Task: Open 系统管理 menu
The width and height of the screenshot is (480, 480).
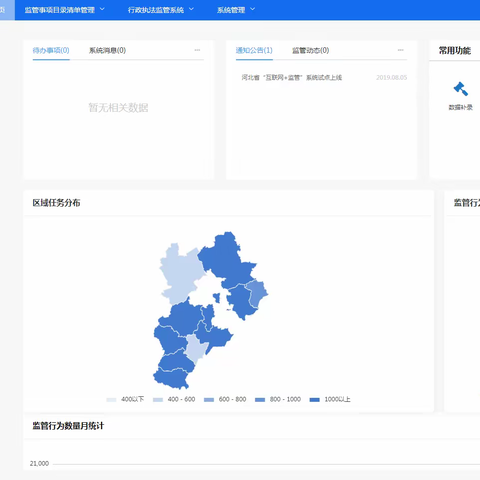Action: coord(231,10)
